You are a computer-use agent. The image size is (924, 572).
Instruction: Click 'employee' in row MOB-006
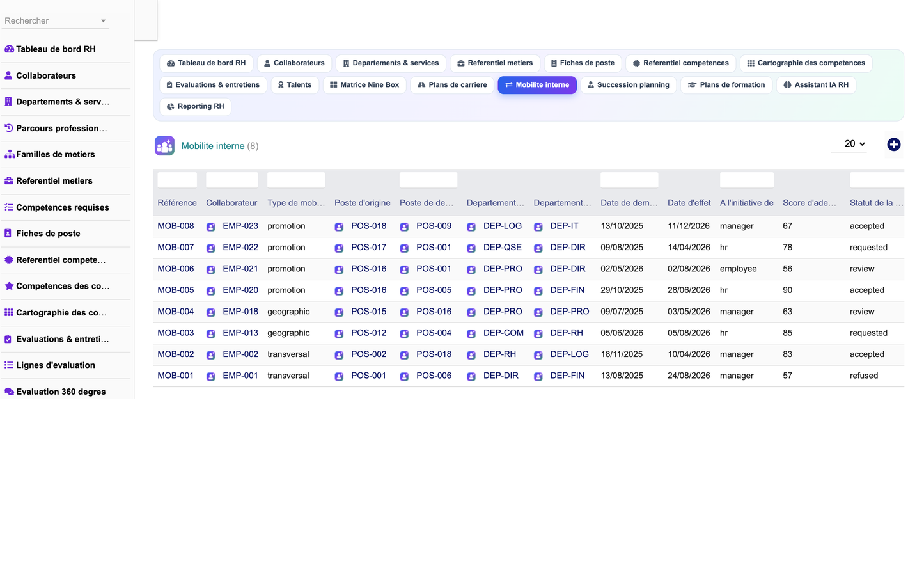[739, 269]
